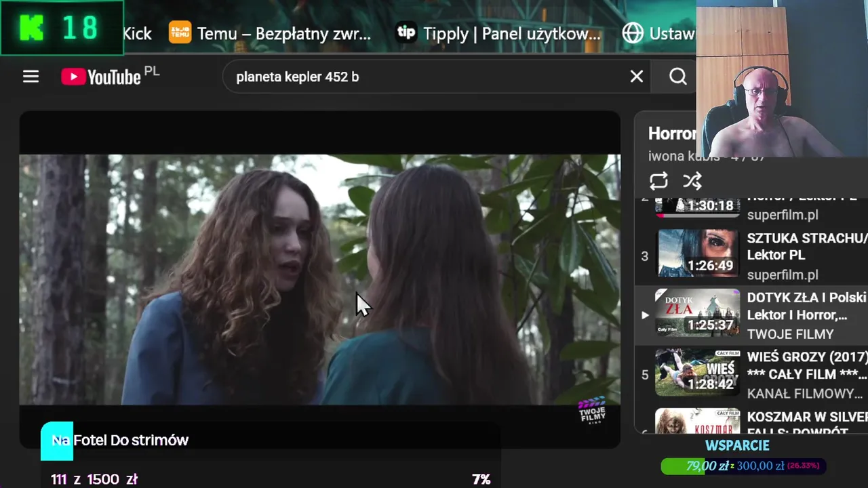868x488 pixels.
Task: Open the YouTube guide hamburger menu
Action: pyautogui.click(x=31, y=77)
